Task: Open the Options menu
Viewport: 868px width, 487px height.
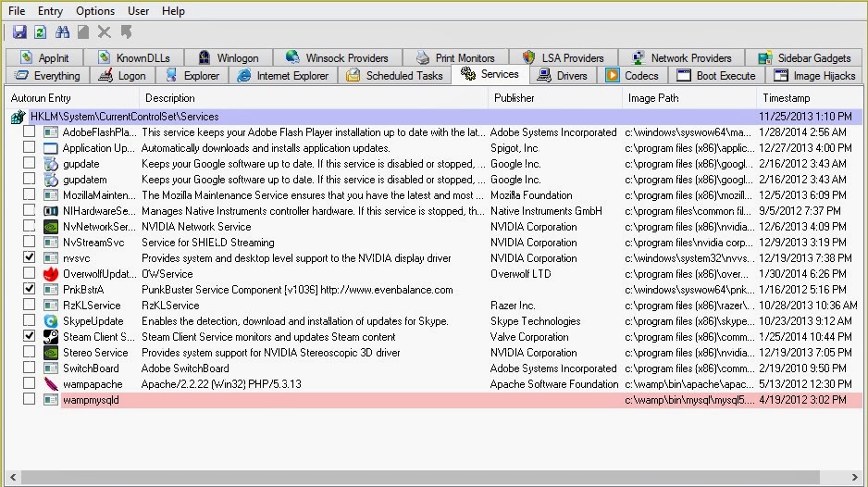Action: (95, 10)
